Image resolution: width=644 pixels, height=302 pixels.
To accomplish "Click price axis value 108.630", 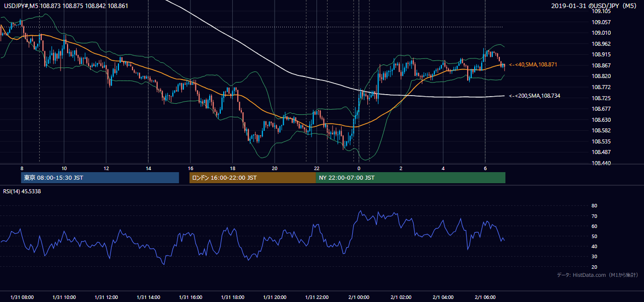I will (x=601, y=120).
